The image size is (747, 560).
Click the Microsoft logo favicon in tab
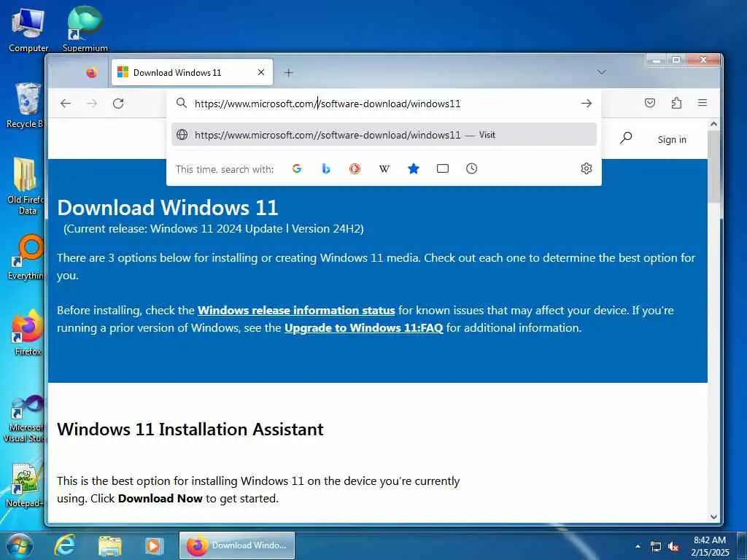(x=123, y=72)
